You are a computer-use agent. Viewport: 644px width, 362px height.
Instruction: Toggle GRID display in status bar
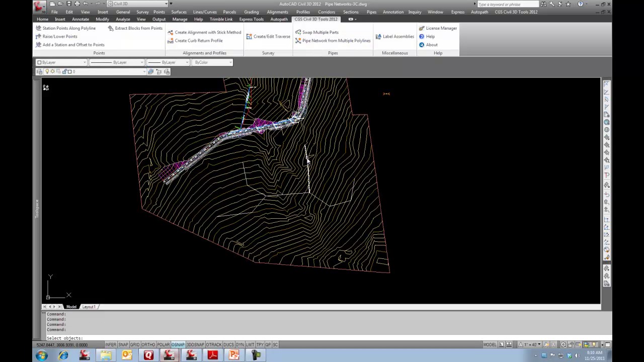coord(135,344)
